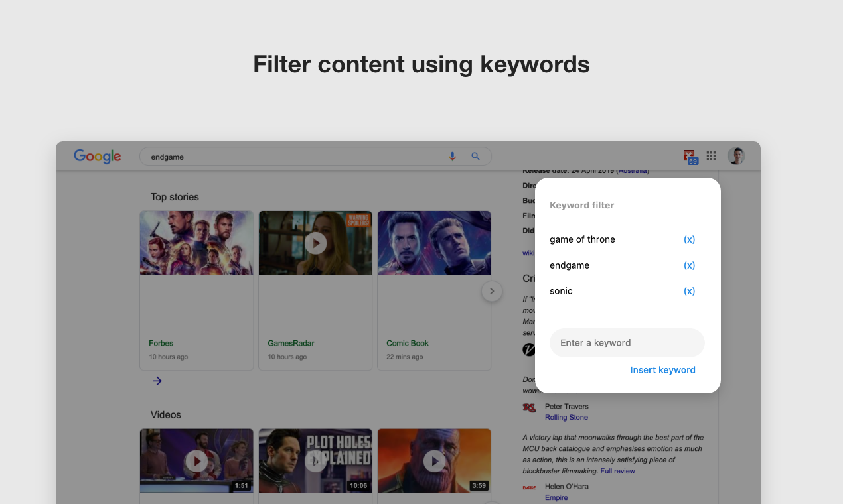Open the Comic Book source link
This screenshot has width=843, height=504.
coord(408,343)
